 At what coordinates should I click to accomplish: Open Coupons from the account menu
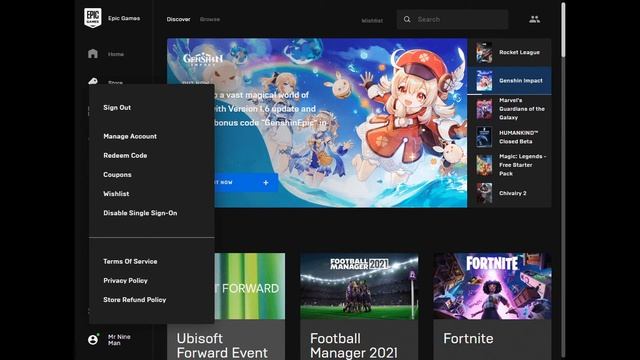[x=117, y=174]
